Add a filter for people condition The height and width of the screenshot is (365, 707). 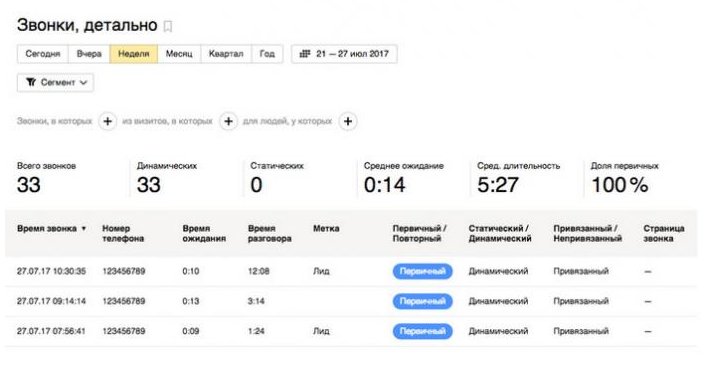coord(348,121)
